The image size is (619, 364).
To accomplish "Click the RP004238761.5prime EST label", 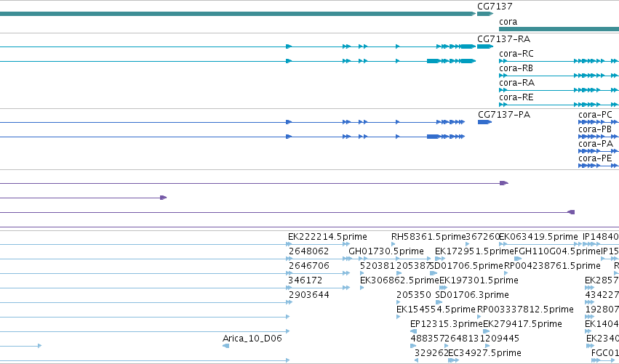I will point(552,266).
